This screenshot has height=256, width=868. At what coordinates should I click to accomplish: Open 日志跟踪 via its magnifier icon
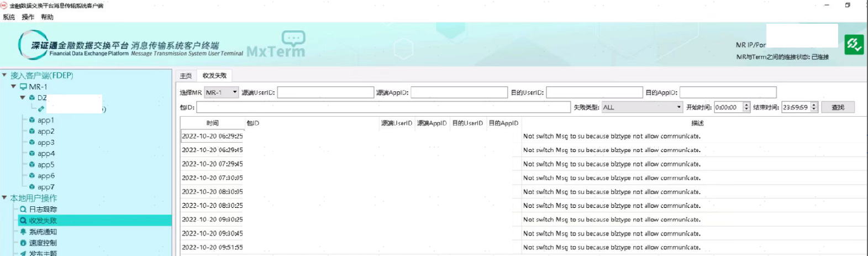pos(23,209)
